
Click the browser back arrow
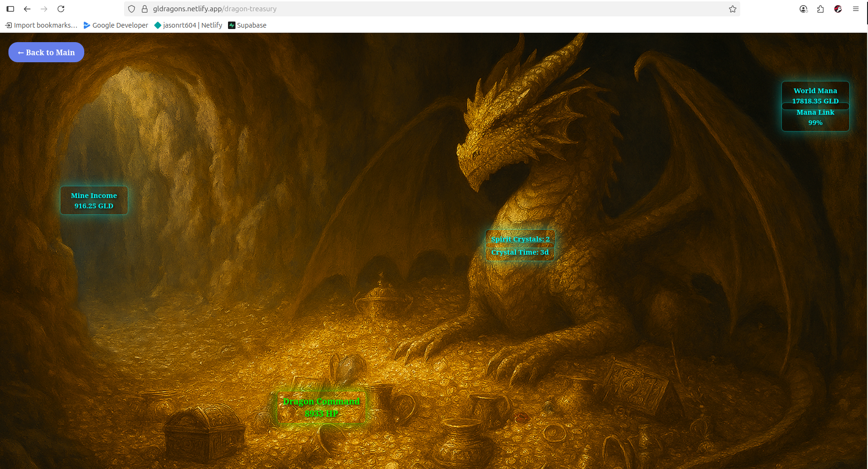(27, 9)
